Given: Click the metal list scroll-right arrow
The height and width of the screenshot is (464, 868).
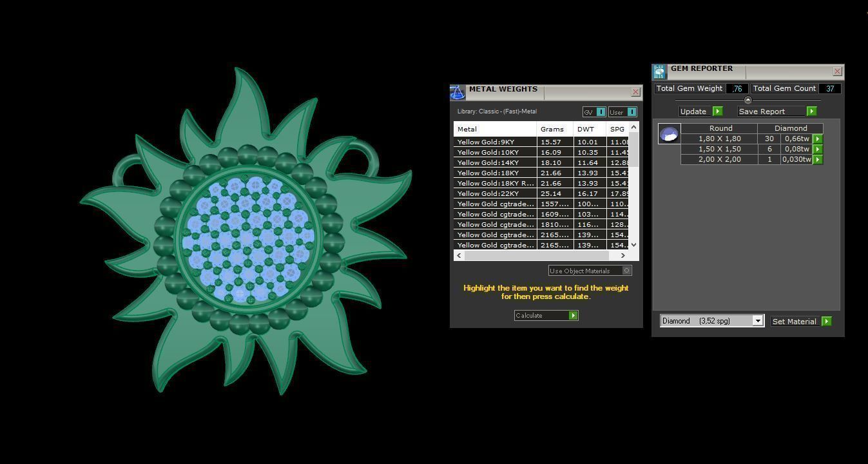Looking at the screenshot, I should pyautogui.click(x=622, y=255).
